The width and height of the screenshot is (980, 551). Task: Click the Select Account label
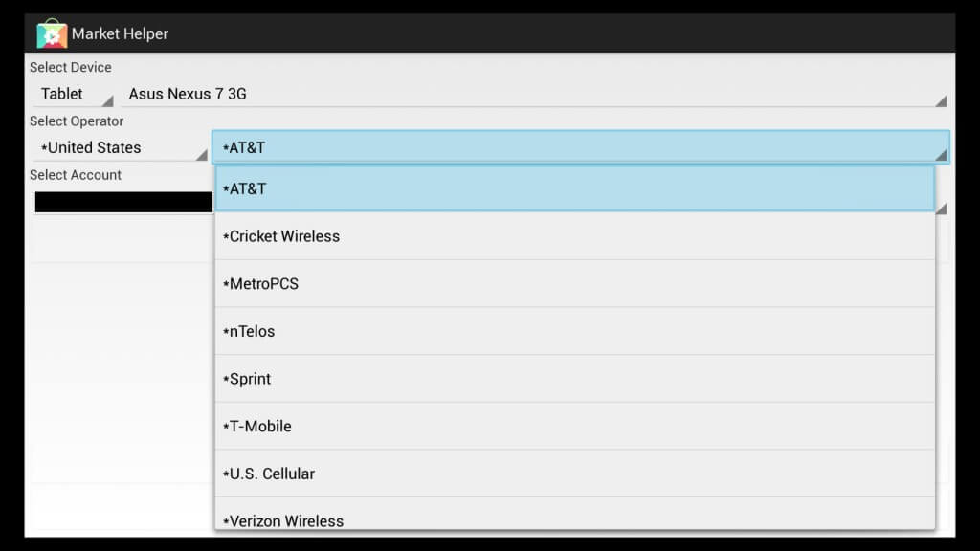click(x=76, y=175)
